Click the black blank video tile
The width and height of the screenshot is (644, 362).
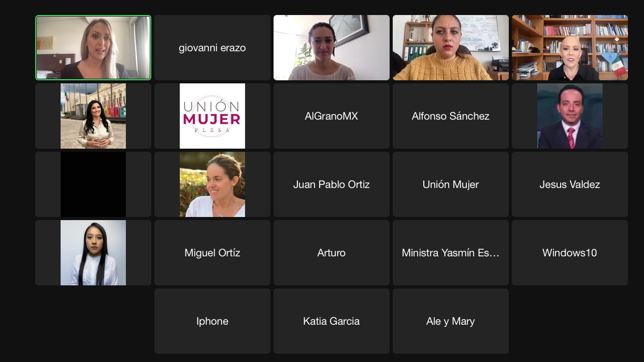(93, 184)
